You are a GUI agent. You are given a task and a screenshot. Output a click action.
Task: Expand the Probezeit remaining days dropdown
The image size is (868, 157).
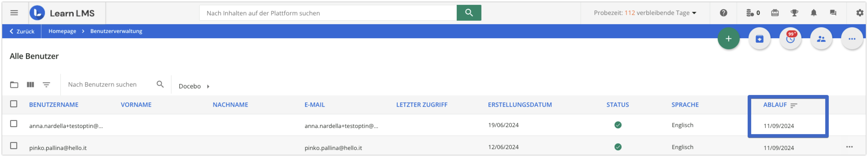[x=694, y=13]
